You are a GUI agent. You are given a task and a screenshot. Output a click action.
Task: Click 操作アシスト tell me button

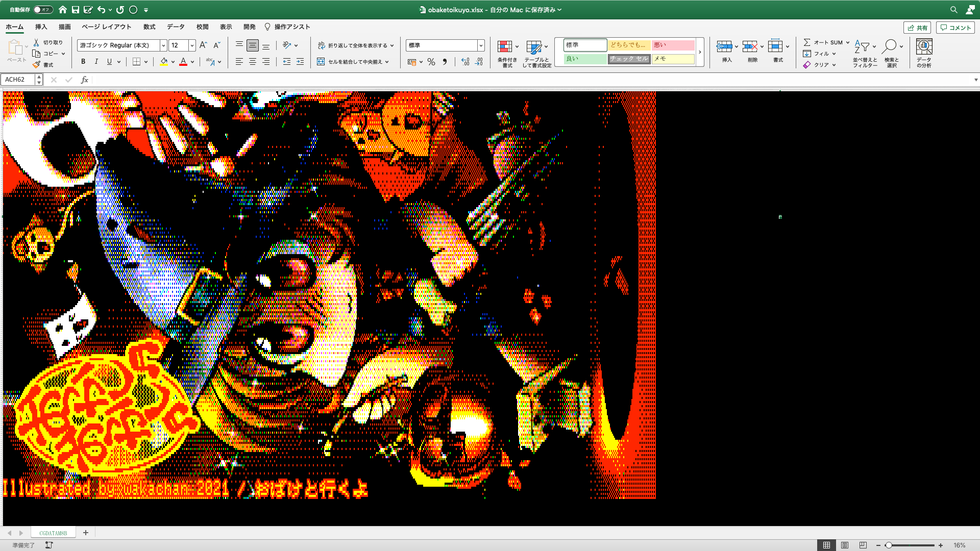(287, 27)
